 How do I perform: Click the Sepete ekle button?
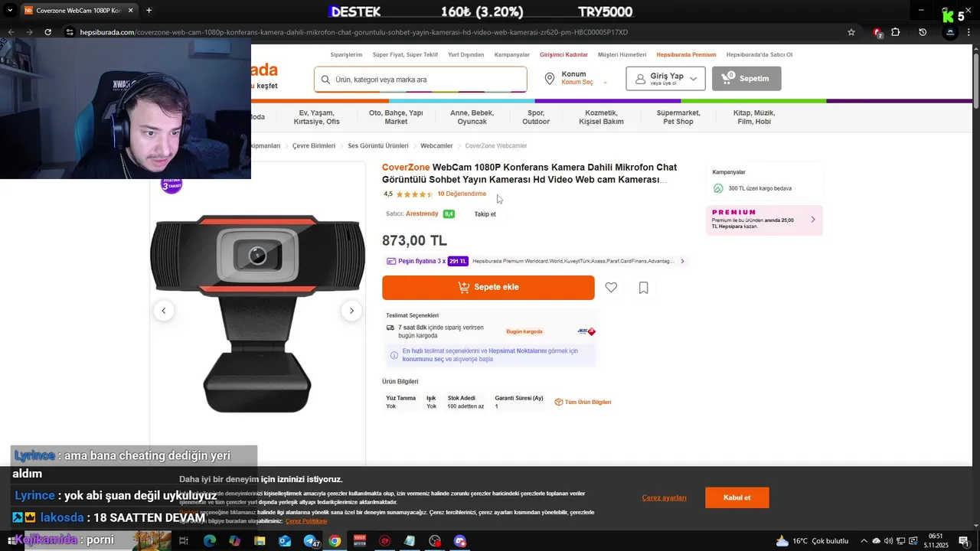[488, 288]
